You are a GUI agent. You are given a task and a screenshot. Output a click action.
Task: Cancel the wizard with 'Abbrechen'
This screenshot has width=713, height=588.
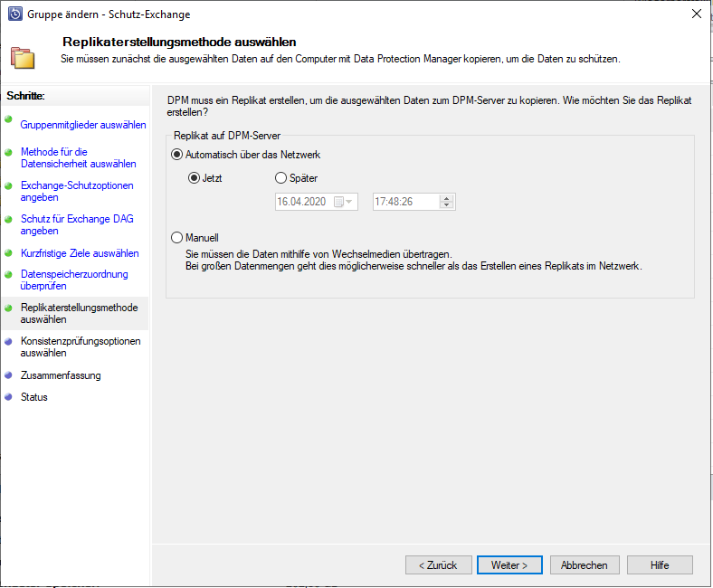585,564
